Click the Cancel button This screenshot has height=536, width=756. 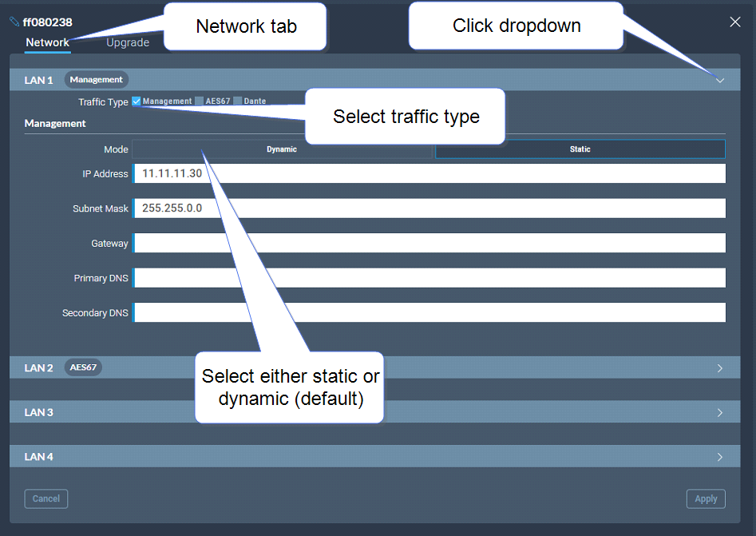click(46, 498)
